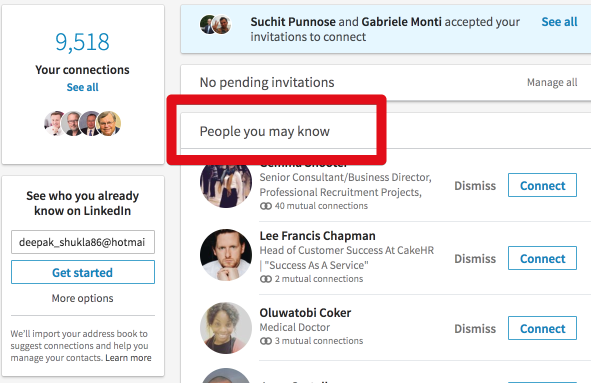Open the Learn more link about contacts

(128, 358)
